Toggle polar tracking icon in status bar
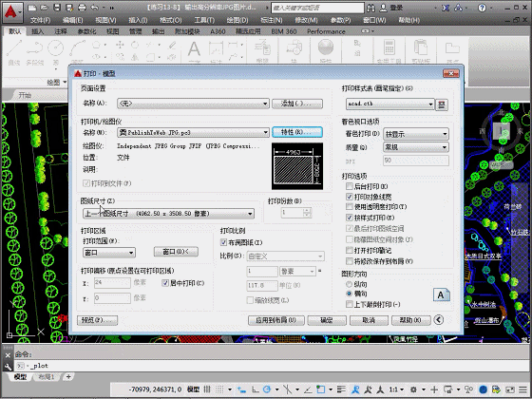 click(x=267, y=389)
